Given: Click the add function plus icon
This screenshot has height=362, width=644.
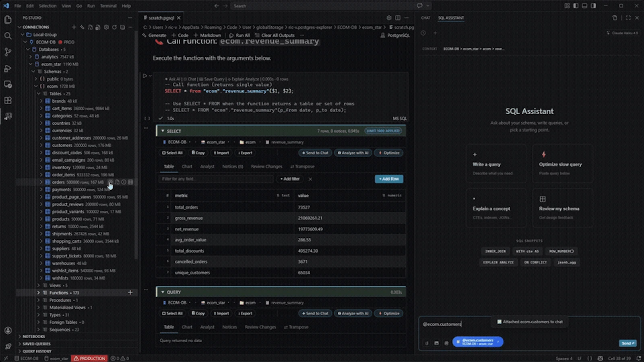Looking at the screenshot, I should (130, 293).
